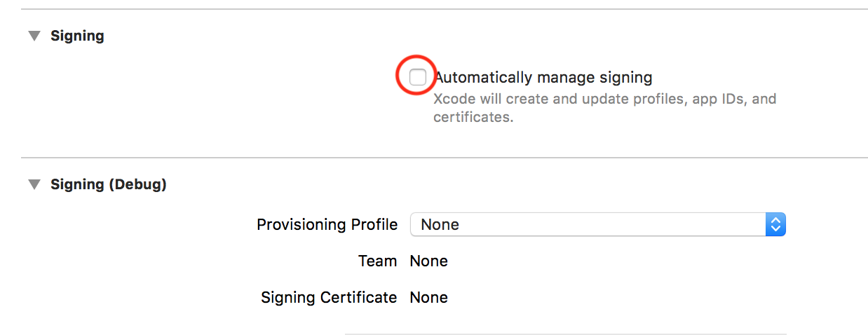868x335 pixels.
Task: Click the "Xcode will create and update profiles" description
Action: (604, 99)
